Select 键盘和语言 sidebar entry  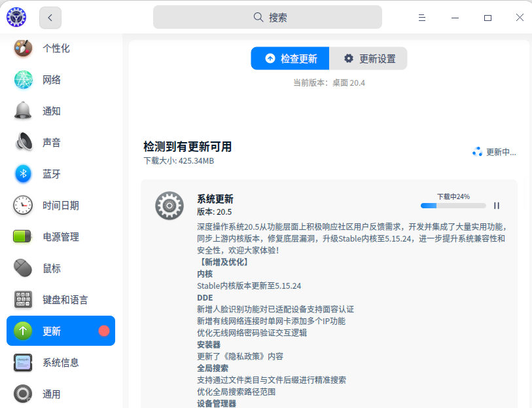[x=61, y=299]
